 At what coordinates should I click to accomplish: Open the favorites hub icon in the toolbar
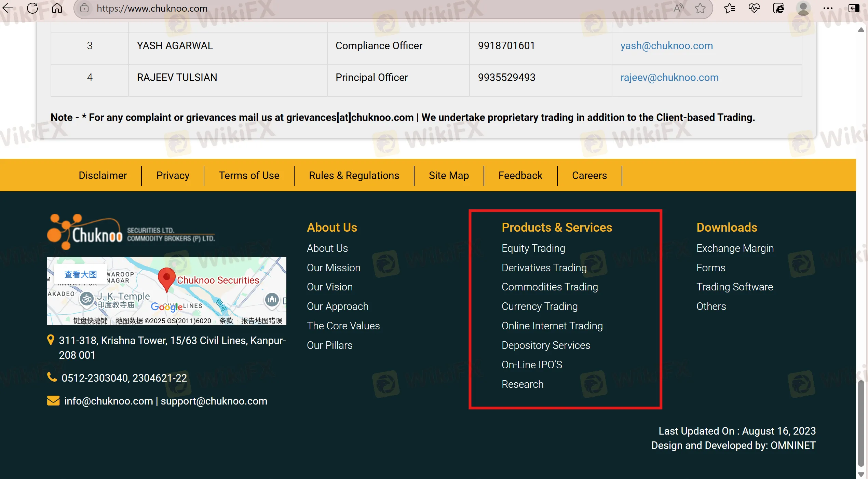click(730, 8)
